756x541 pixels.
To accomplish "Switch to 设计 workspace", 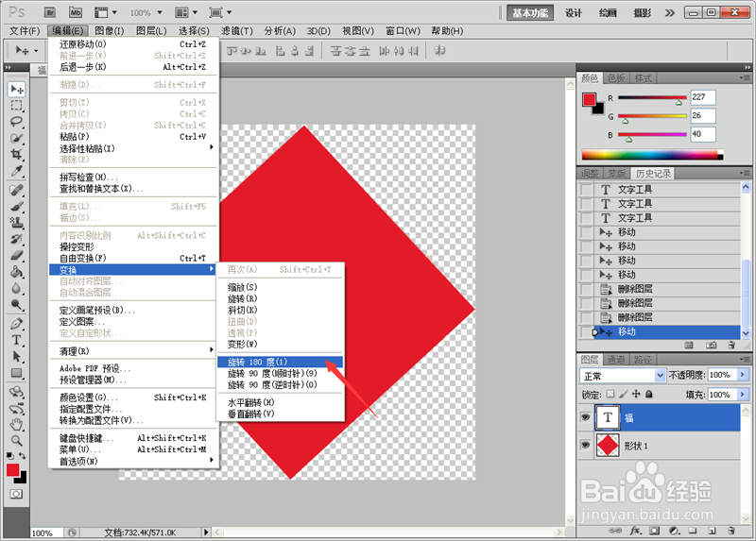I will point(574,13).
